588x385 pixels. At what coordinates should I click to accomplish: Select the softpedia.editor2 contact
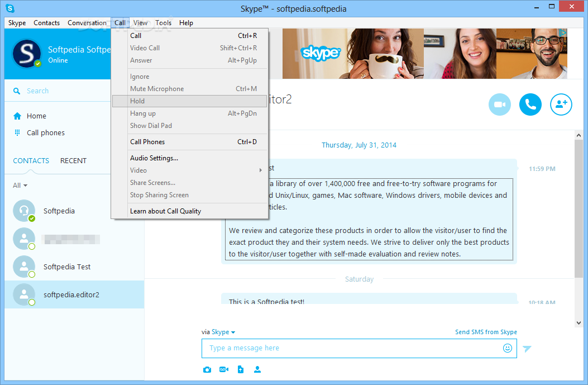[74, 294]
